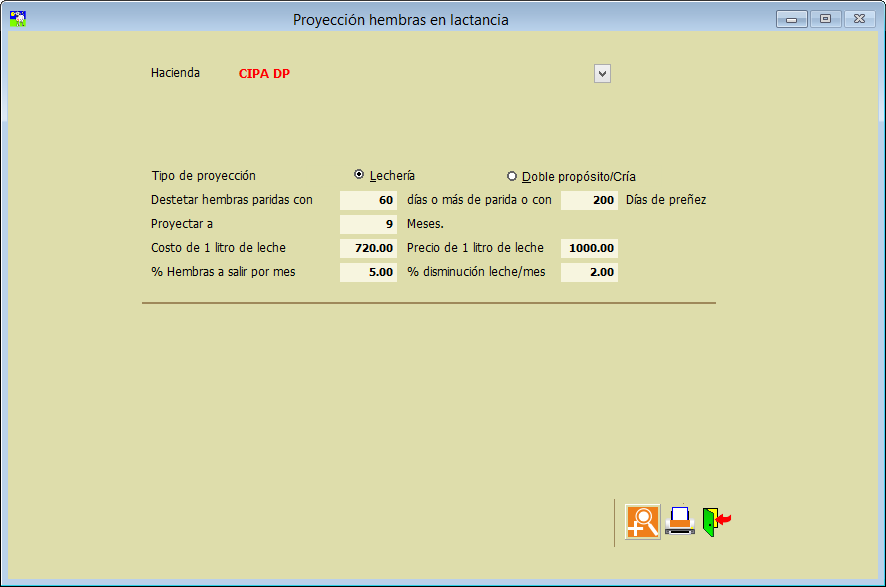Edit the Costo de 1 litro de leche field

click(368, 248)
